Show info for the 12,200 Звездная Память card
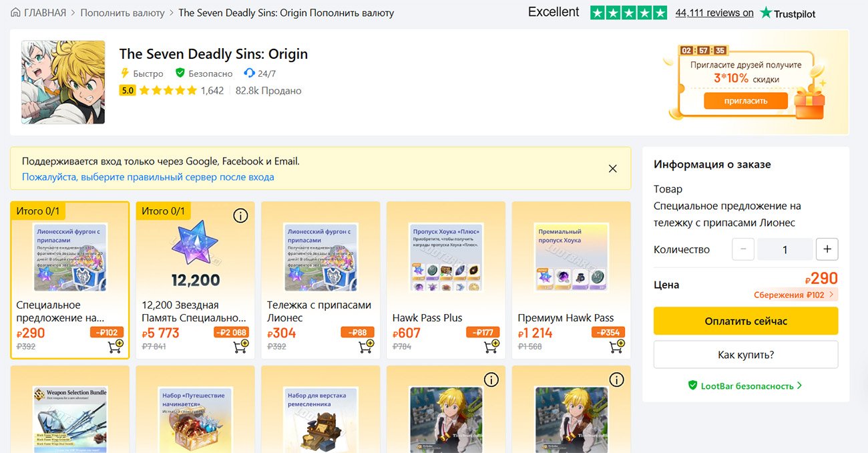 click(x=240, y=215)
